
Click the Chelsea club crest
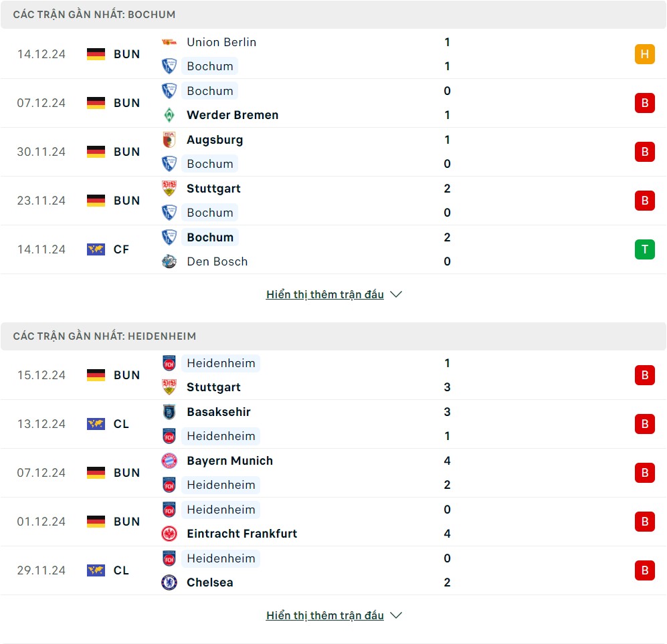point(169,582)
